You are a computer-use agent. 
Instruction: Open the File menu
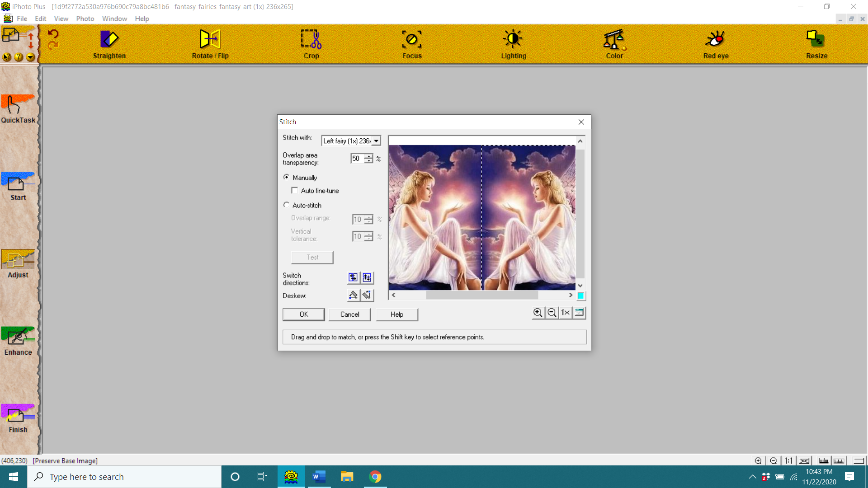pyautogui.click(x=22, y=19)
